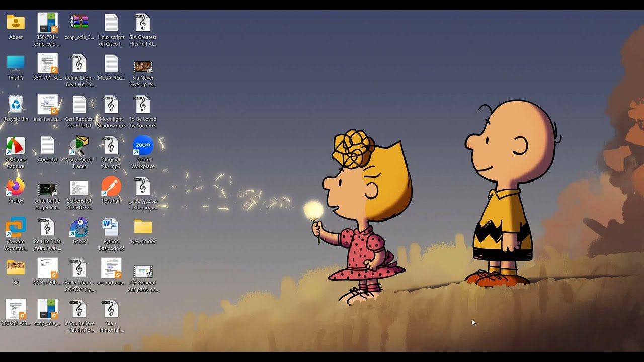Select the Firefox shortcut icon
The width and height of the screenshot is (644, 362).
pos(16,187)
